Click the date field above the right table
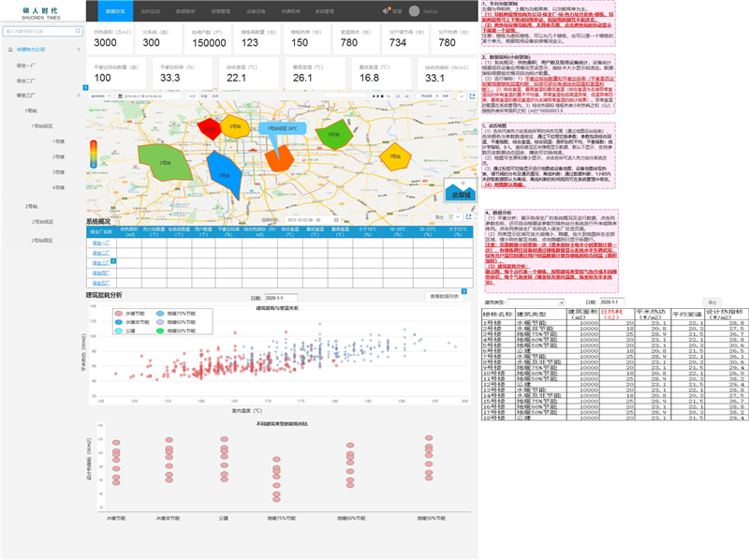The width and height of the screenshot is (749, 560). pyautogui.click(x=611, y=302)
